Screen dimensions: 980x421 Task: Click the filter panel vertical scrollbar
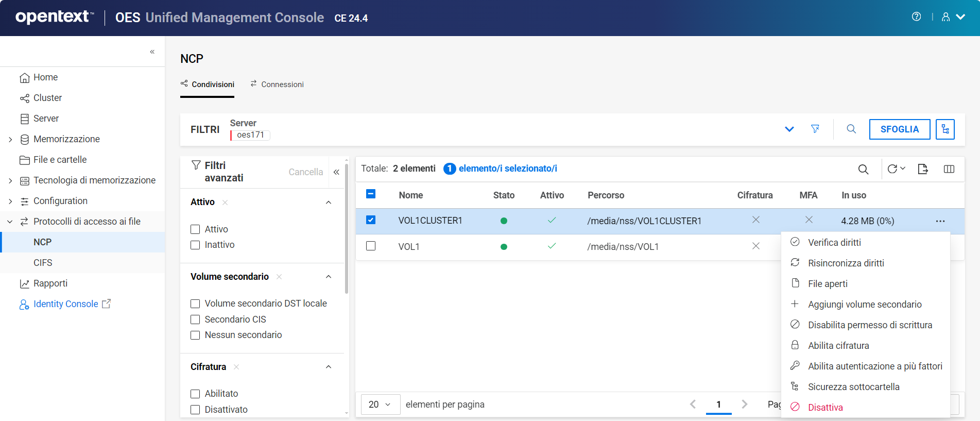click(x=347, y=232)
